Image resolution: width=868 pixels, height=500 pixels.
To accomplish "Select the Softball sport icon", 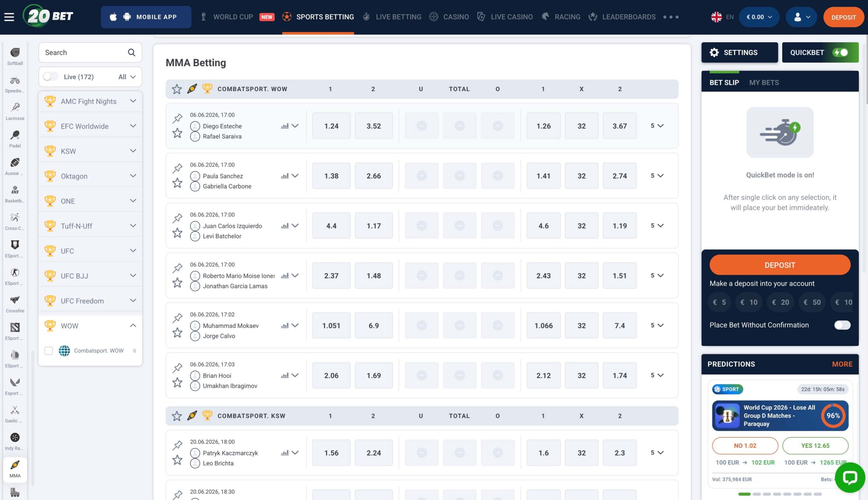I will pyautogui.click(x=15, y=56).
